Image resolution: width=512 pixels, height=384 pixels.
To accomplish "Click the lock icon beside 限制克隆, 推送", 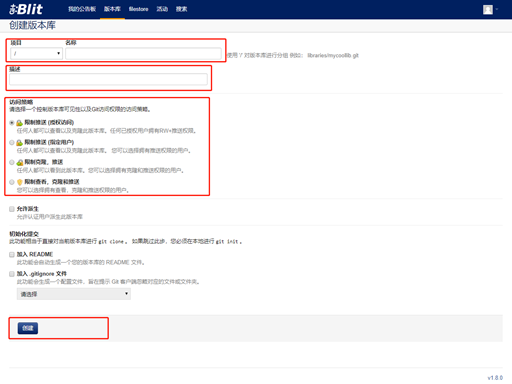I will click(20, 162).
